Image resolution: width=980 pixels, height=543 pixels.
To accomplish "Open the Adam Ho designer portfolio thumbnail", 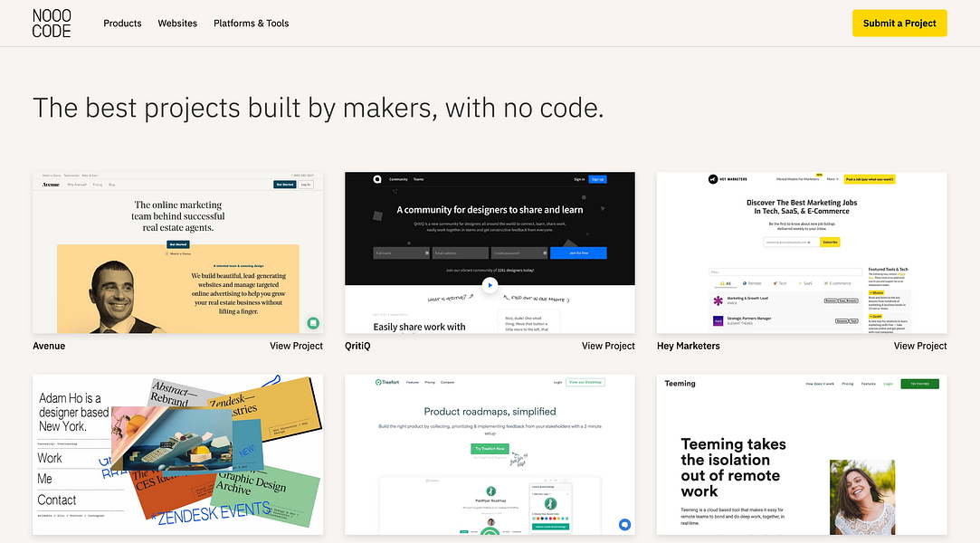I will [x=178, y=455].
